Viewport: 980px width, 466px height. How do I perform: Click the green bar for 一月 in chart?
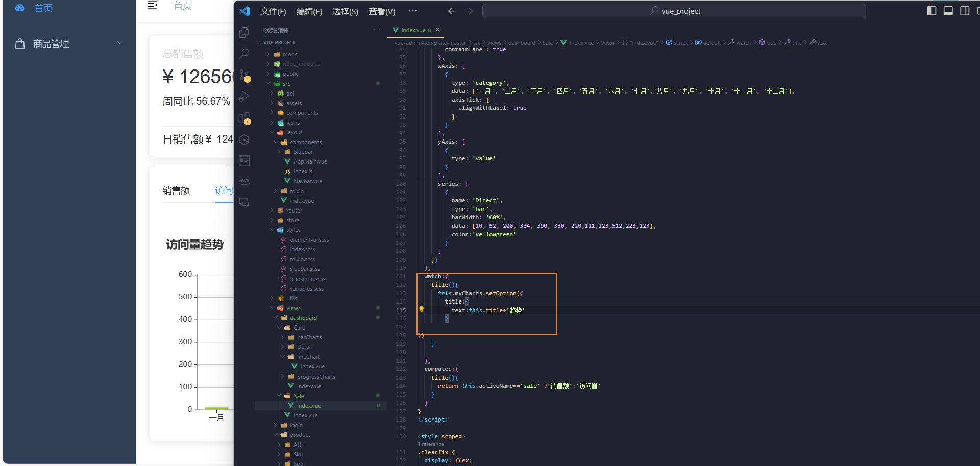click(216, 408)
